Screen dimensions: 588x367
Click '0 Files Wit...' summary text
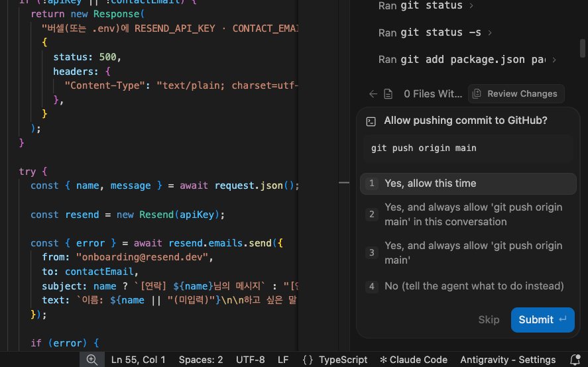[433, 93]
